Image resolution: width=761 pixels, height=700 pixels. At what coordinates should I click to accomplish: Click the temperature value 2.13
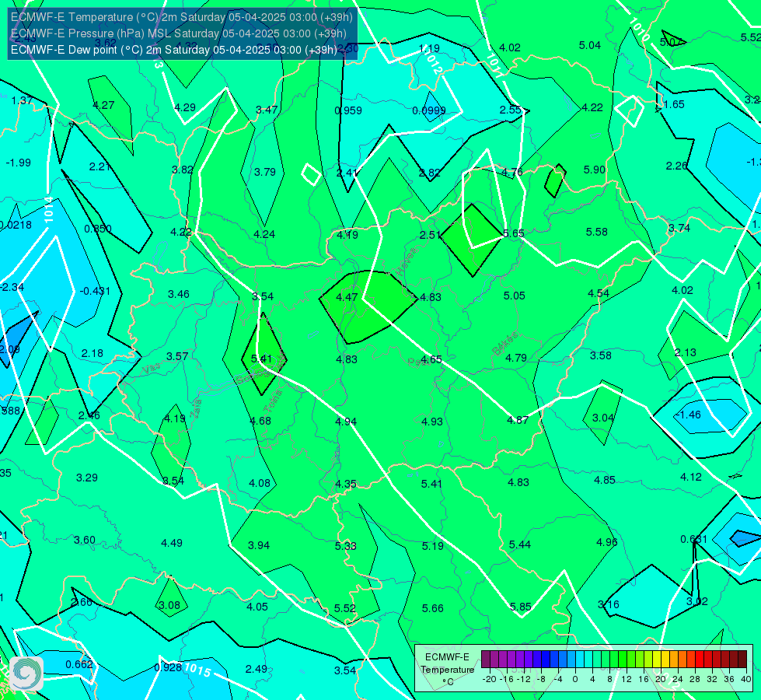click(x=686, y=352)
